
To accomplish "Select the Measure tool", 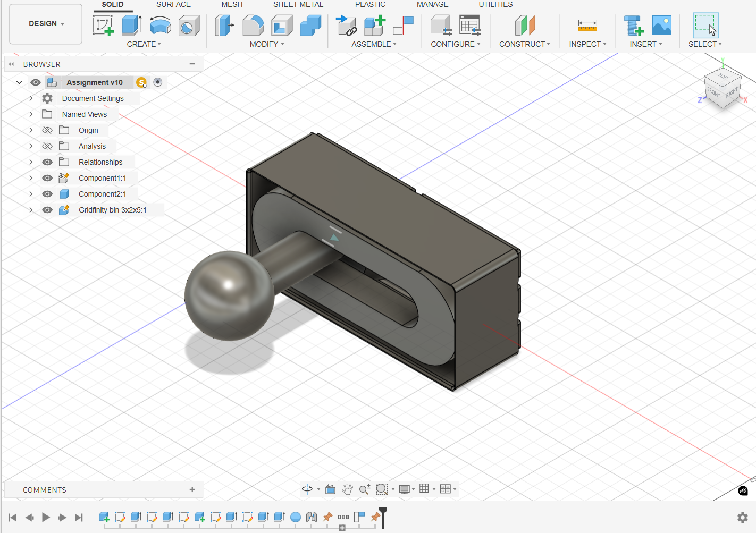I will point(587,25).
